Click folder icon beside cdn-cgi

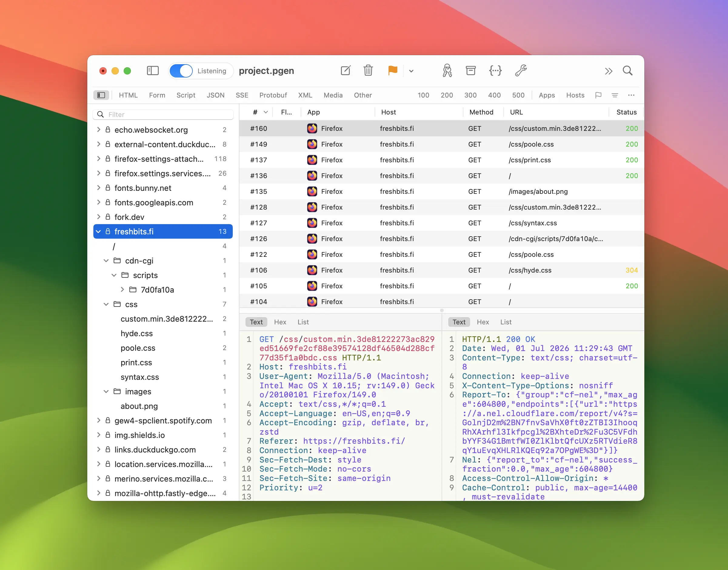coord(117,260)
